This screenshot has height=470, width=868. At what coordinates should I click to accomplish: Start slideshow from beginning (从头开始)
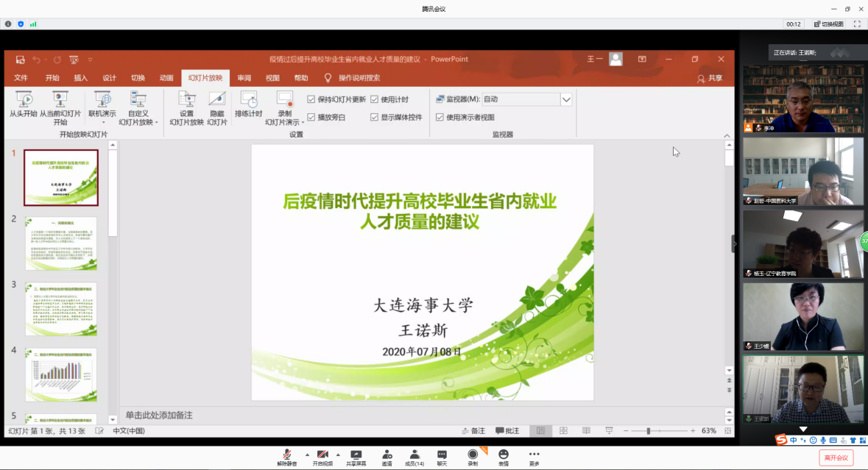click(x=23, y=104)
